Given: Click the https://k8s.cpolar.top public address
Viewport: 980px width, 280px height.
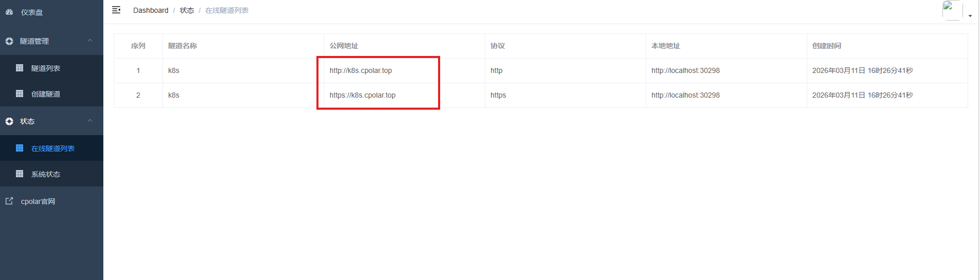Looking at the screenshot, I should coord(362,95).
